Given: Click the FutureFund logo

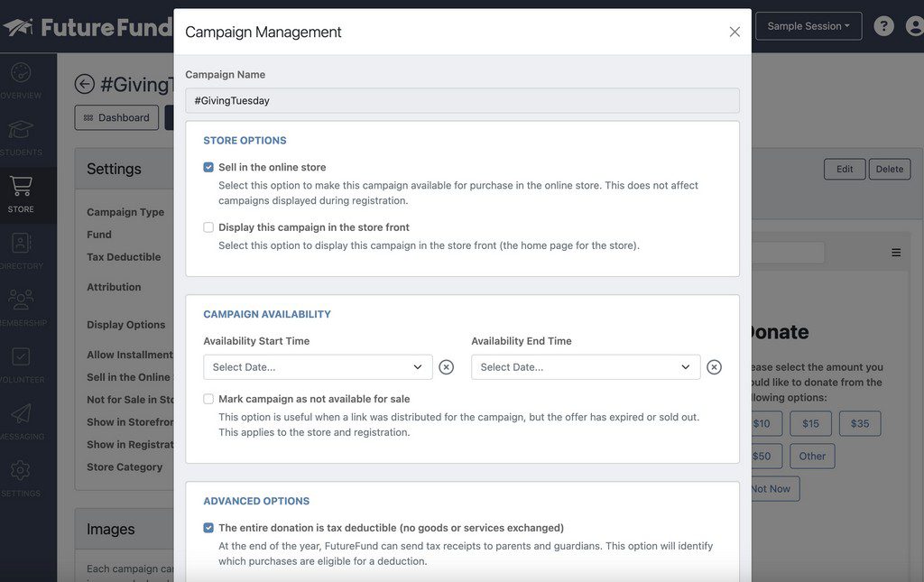Looking at the screenshot, I should (88, 27).
